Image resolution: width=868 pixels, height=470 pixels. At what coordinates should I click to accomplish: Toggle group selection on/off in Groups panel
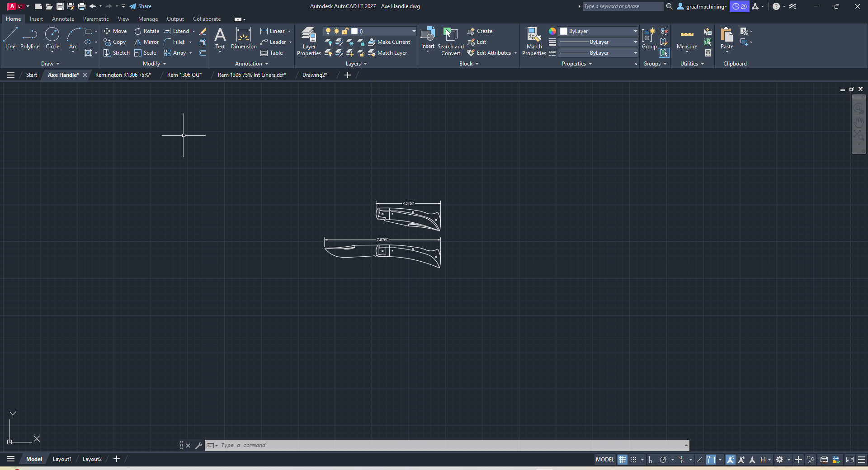[x=664, y=53]
